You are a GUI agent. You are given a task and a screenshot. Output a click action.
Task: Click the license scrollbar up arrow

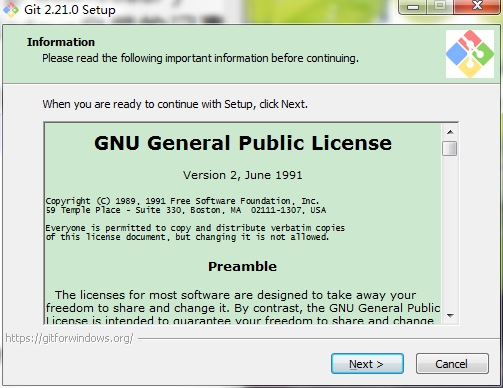pos(450,132)
